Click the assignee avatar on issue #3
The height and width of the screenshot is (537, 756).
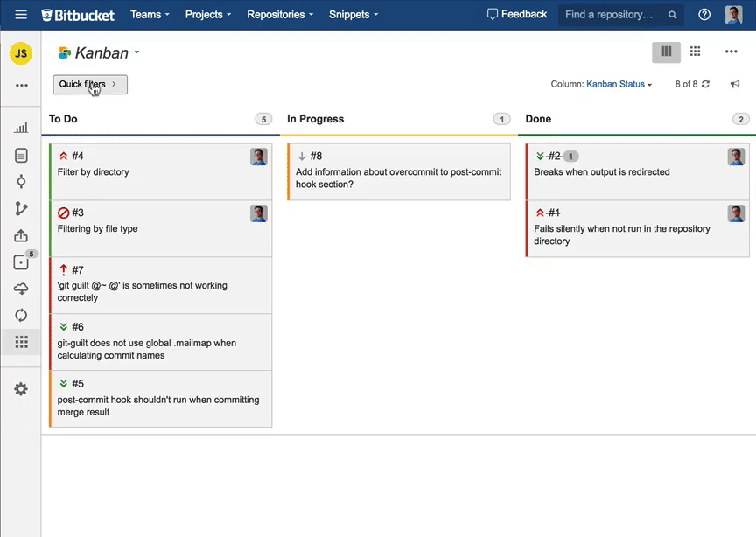coord(259,213)
